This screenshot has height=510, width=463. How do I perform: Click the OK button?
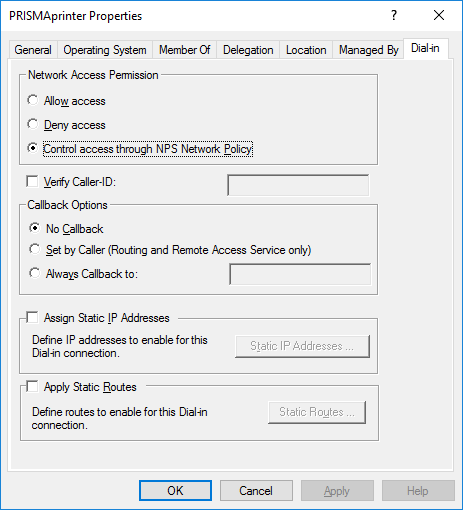175,491
